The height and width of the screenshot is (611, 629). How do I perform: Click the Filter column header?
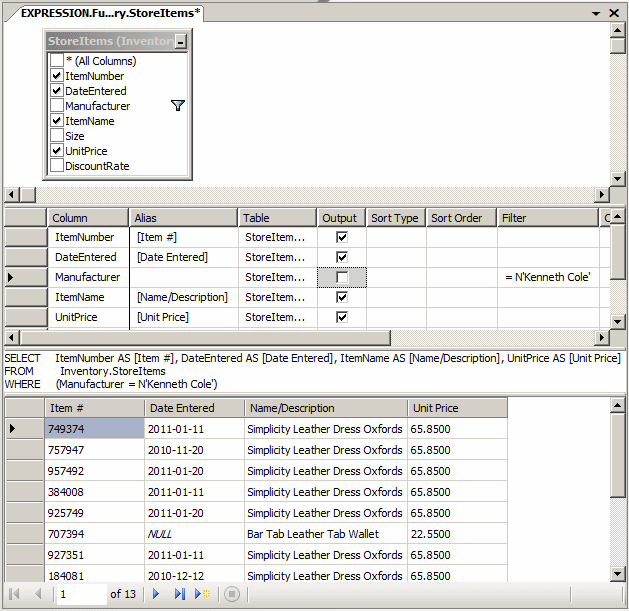point(548,218)
